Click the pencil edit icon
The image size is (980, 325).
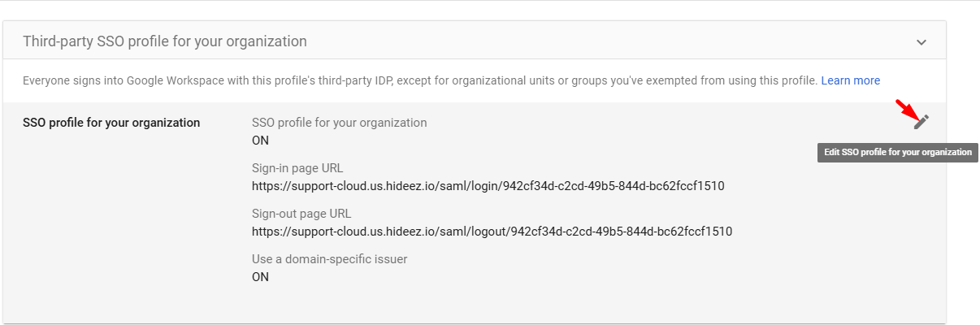[x=921, y=122]
